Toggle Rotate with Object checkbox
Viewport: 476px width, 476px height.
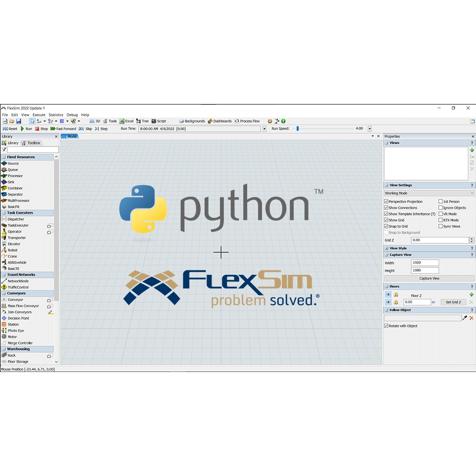click(x=386, y=326)
